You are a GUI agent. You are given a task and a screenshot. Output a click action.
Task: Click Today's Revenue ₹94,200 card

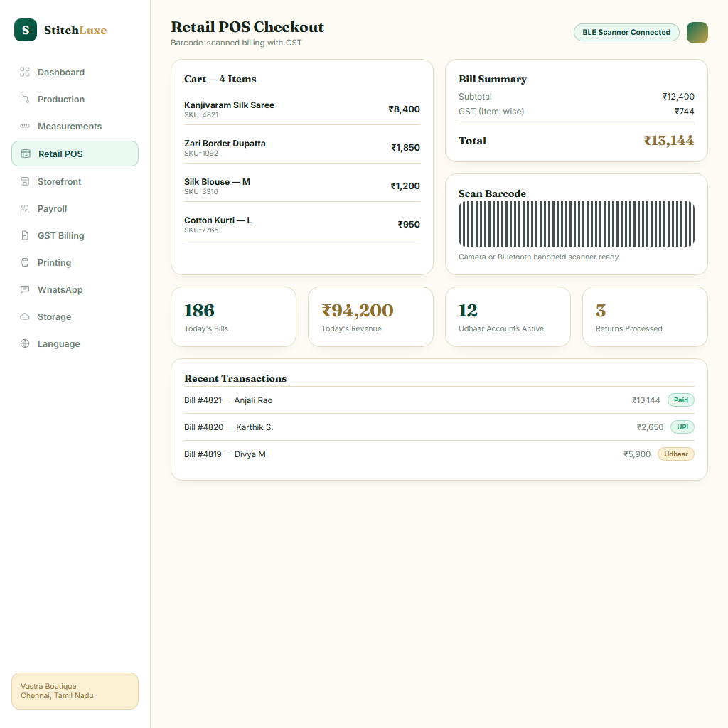click(370, 316)
